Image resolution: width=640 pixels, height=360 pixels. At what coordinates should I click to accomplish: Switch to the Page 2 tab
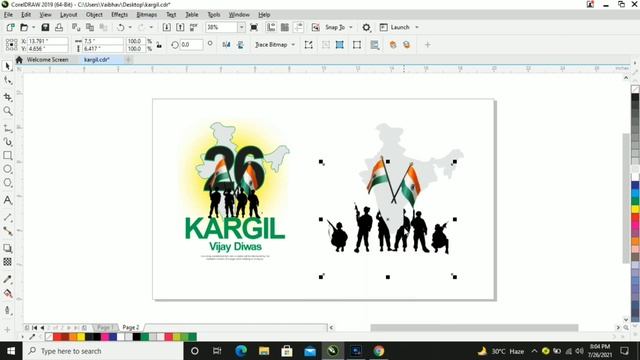pos(131,327)
